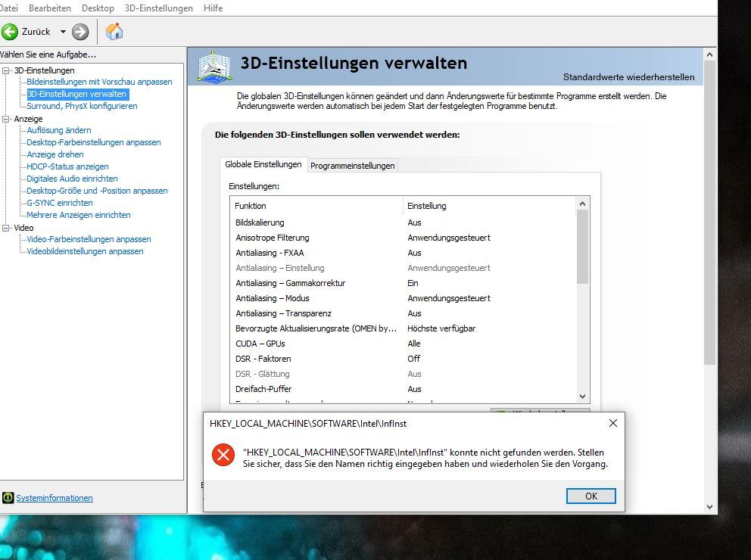Image resolution: width=751 pixels, height=560 pixels.
Task: Select the DSR - Faktoren row
Action: (404, 359)
